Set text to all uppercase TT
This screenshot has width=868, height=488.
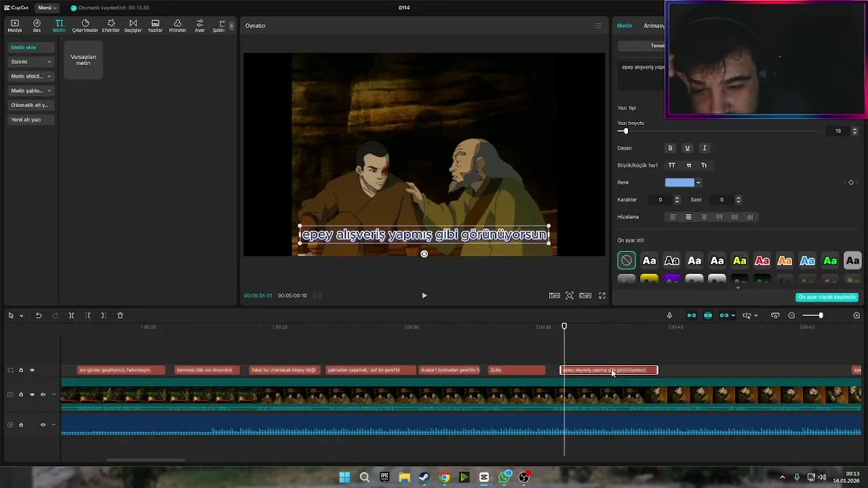tap(672, 165)
